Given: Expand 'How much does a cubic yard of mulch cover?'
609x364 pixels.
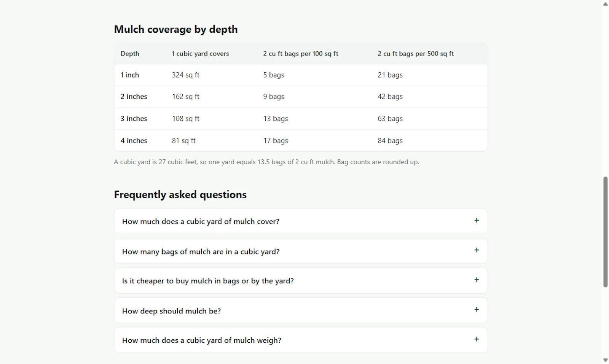Looking at the screenshot, I should pos(301,221).
